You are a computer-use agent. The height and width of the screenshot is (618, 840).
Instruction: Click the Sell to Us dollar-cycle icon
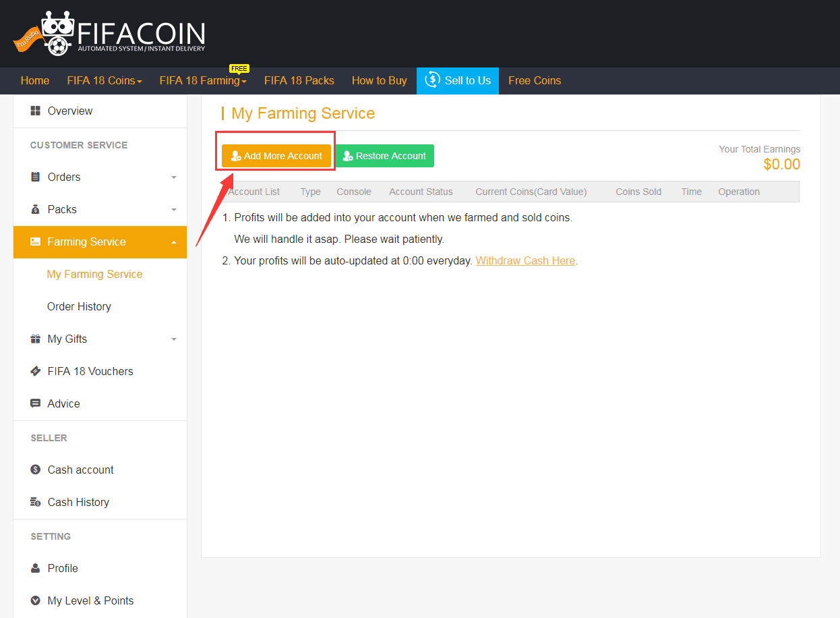[x=432, y=80]
